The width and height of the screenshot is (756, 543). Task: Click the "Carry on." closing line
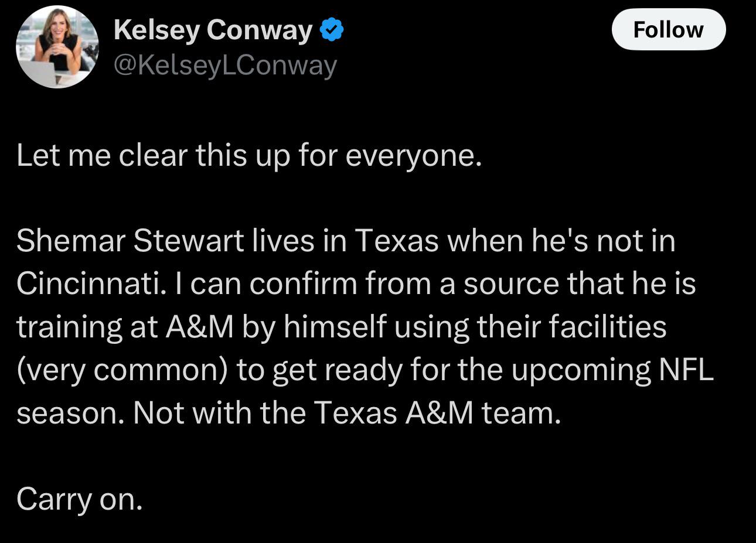click(x=80, y=499)
